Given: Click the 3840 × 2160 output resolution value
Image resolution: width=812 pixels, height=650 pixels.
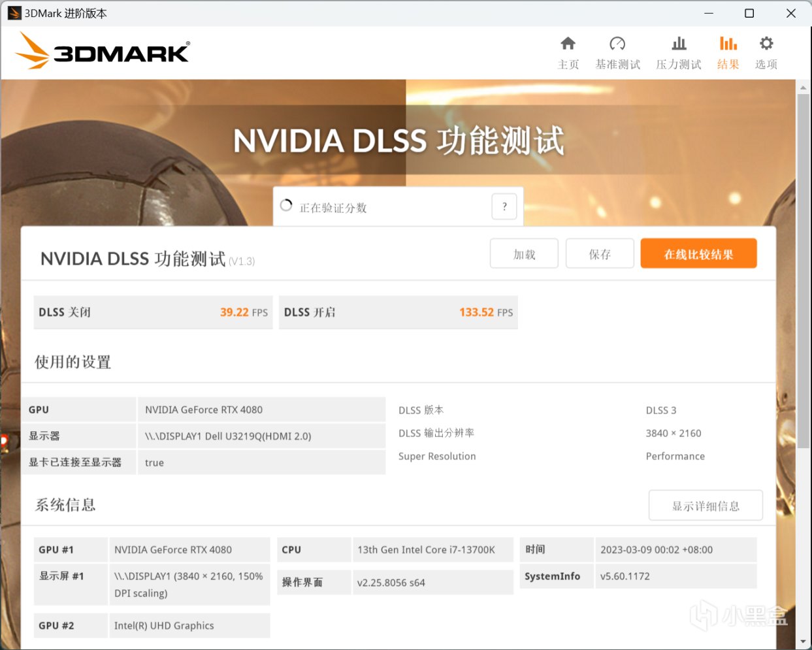Looking at the screenshot, I should (x=674, y=433).
